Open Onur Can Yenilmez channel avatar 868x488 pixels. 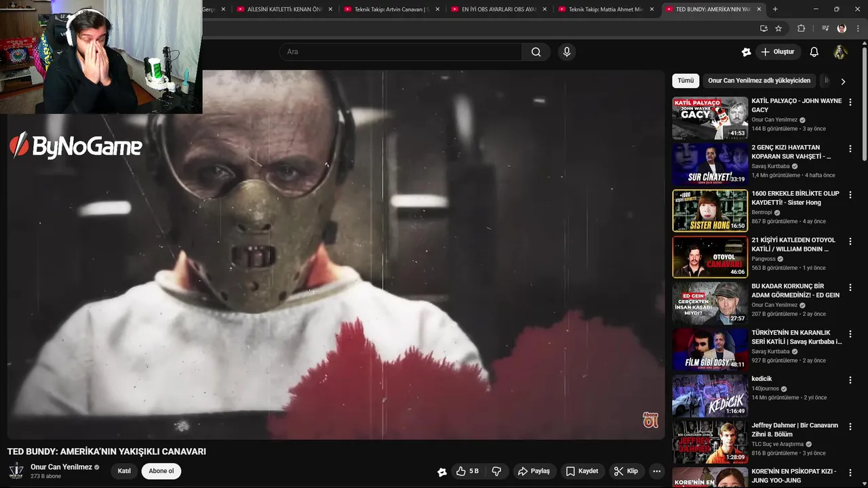[16, 471]
